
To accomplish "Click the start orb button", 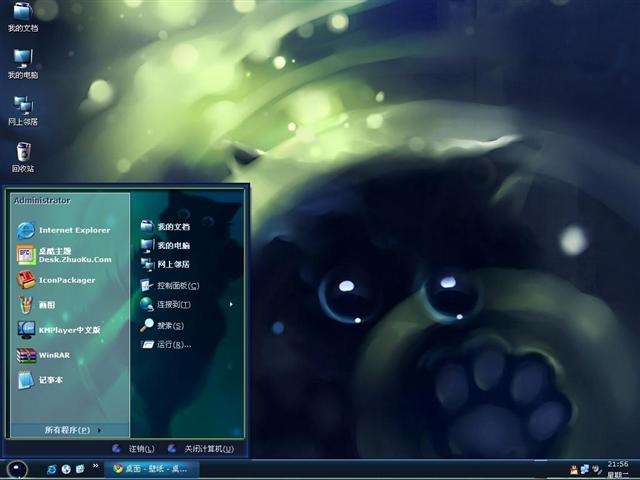I will click(x=17, y=469).
